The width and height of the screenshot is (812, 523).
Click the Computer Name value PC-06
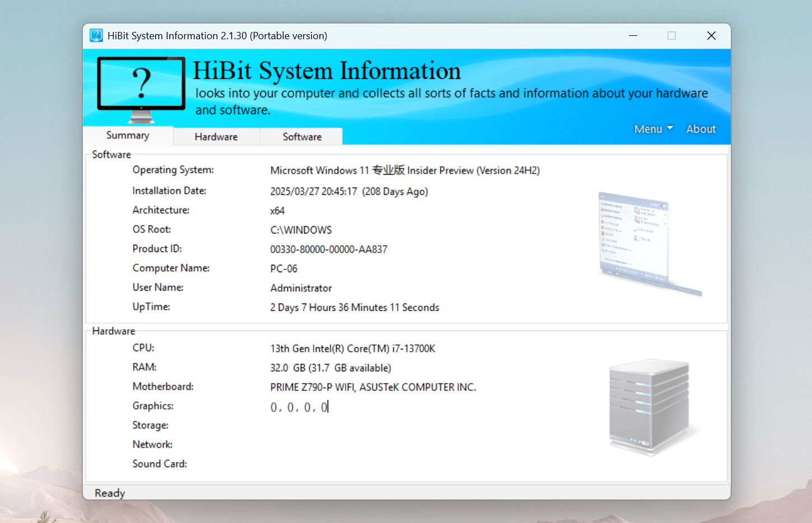pos(283,269)
